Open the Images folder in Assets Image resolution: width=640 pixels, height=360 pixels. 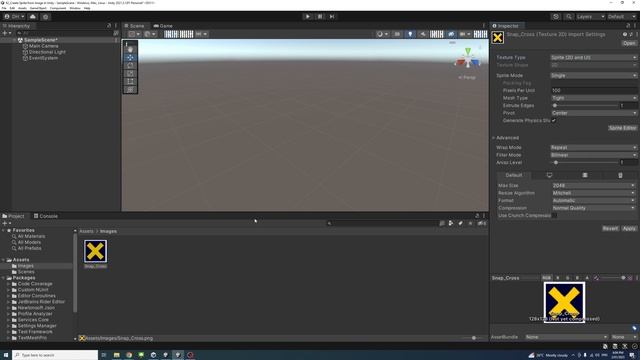click(25, 266)
